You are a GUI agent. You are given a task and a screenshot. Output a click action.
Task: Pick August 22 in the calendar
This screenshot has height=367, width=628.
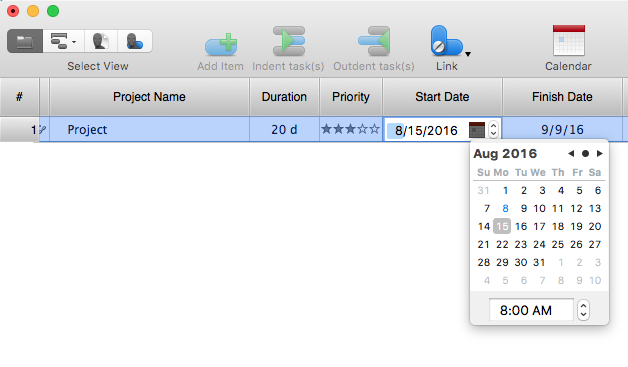coord(502,244)
